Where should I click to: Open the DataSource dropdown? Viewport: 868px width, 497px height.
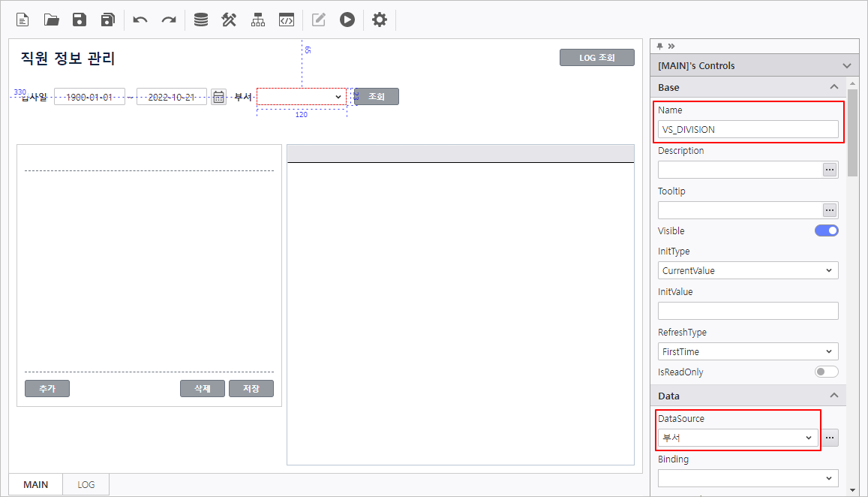(x=738, y=438)
